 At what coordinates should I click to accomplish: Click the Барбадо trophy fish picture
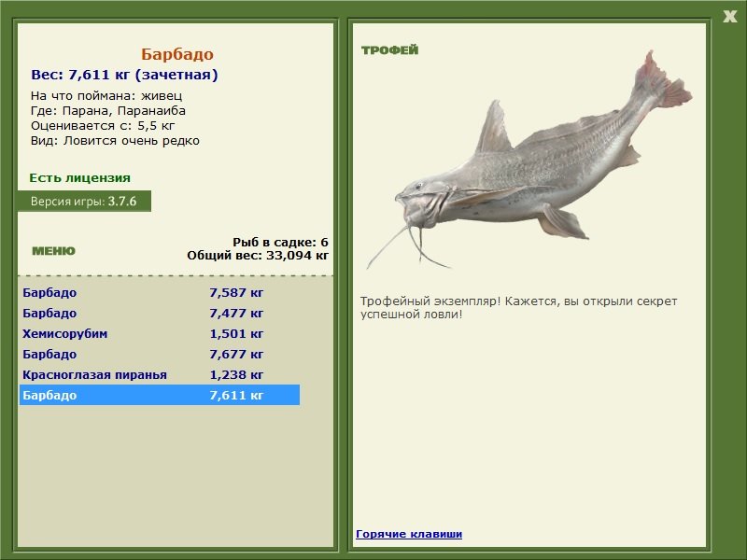529,161
